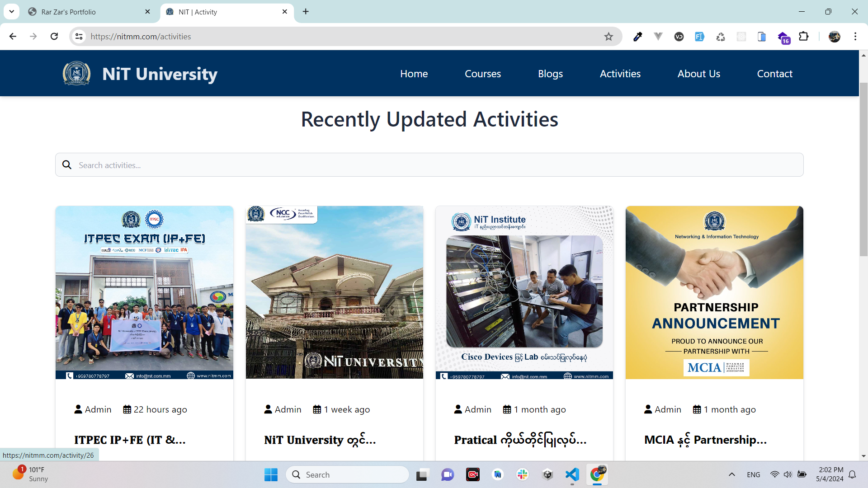
Task: Open site information icon in address bar
Action: pyautogui.click(x=79, y=37)
